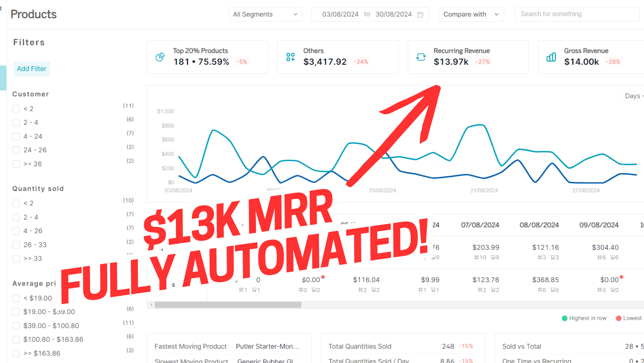
Task: Open the Days granularity dropdown
Action: pos(633,96)
